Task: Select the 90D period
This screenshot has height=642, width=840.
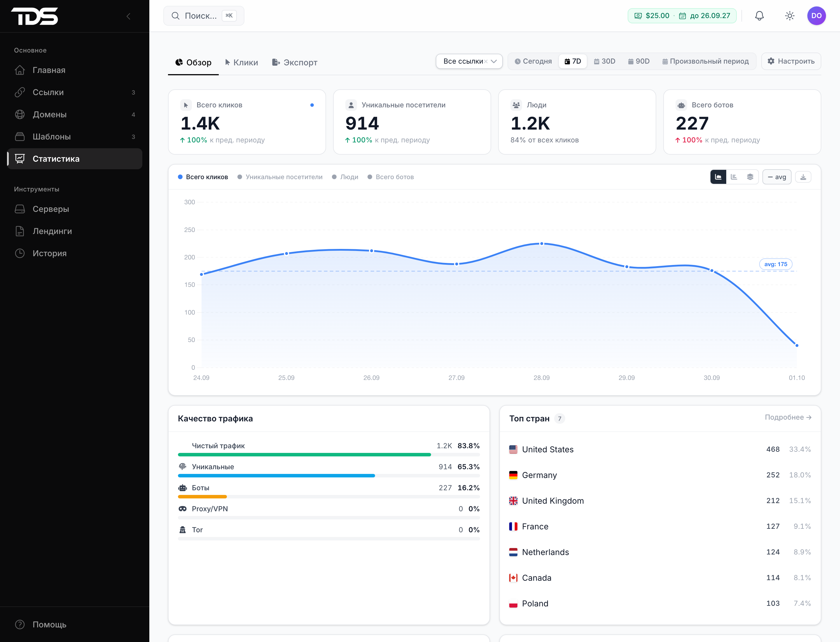Action: point(638,61)
